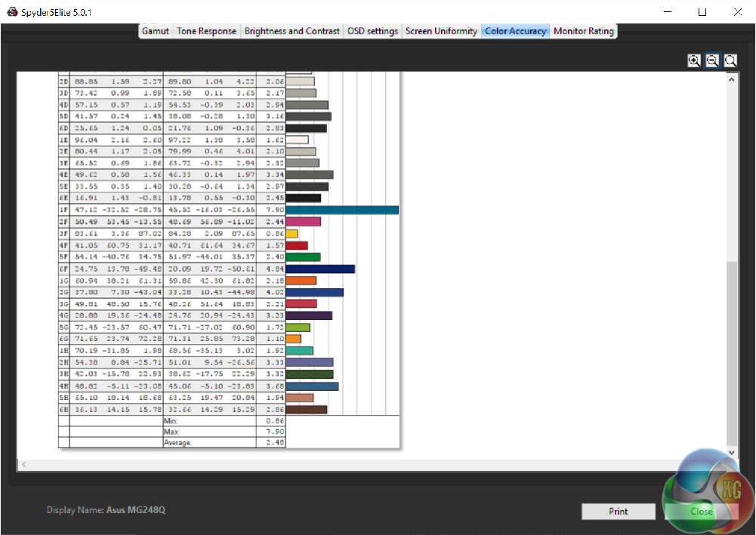This screenshot has width=756, height=535.
Task: Click the blue bar for patch 2G
Action: tap(314, 292)
